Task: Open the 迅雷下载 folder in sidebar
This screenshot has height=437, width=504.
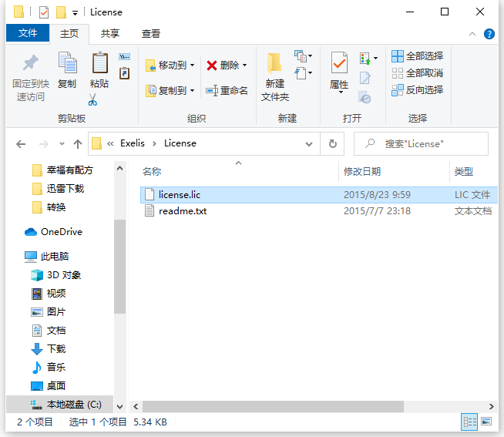Action: [59, 189]
